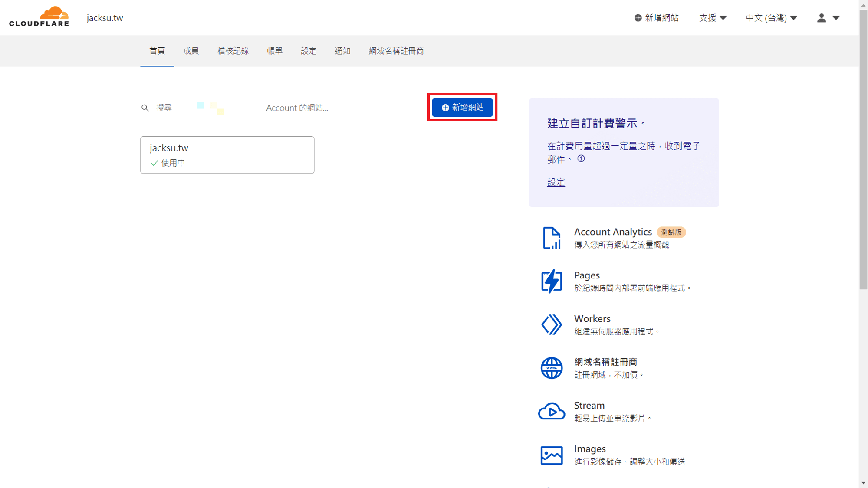The height and width of the screenshot is (488, 868).
Task: Click the site search input field
Action: (x=253, y=108)
